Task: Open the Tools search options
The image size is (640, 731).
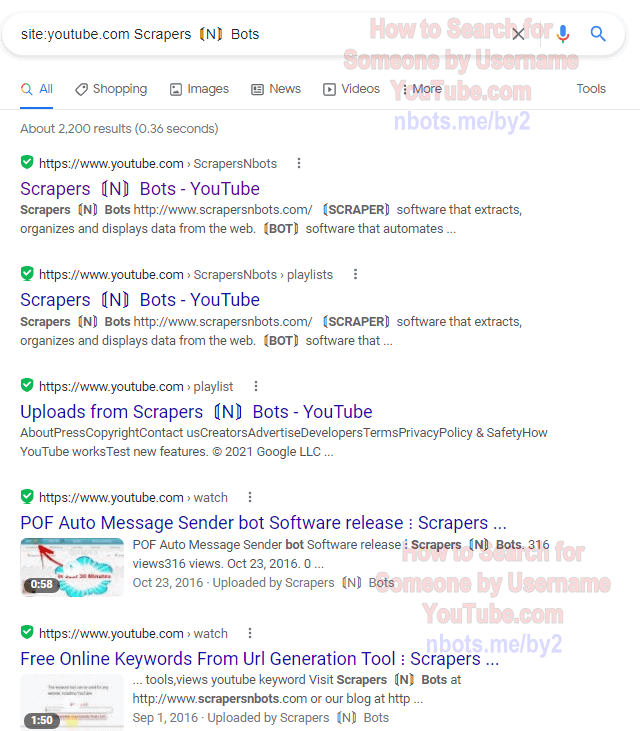Action: pyautogui.click(x=591, y=89)
